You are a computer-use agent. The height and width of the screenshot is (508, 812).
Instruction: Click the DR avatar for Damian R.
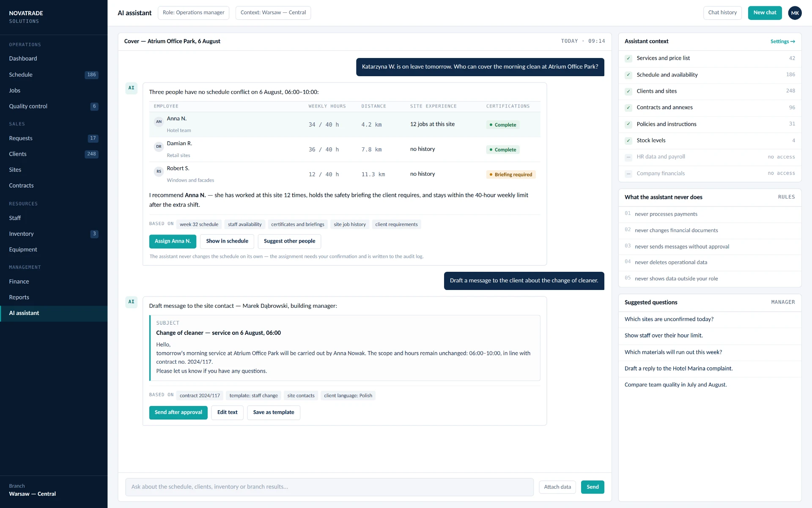pos(159,146)
